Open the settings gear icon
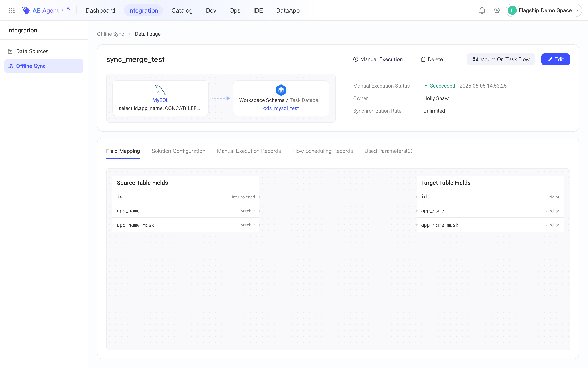 (497, 10)
